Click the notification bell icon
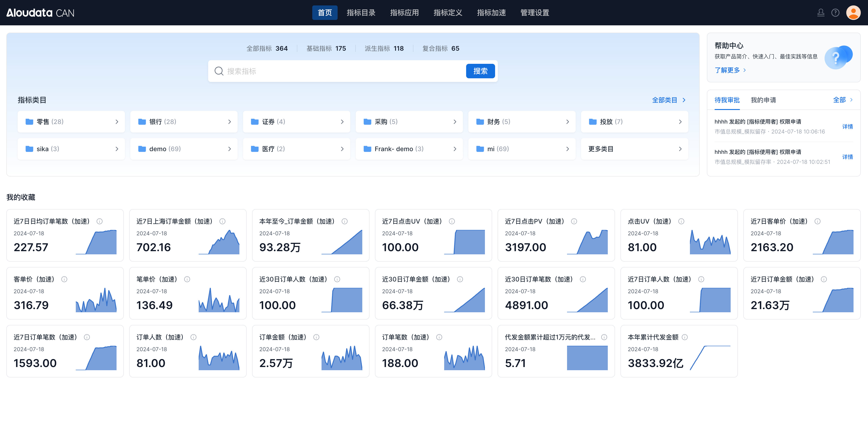The image size is (868, 434). [821, 13]
